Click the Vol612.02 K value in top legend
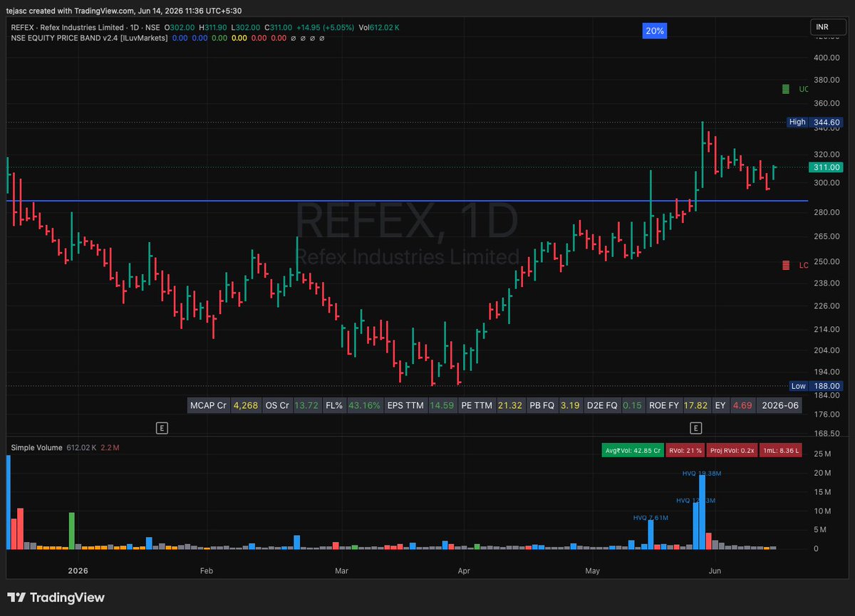Viewport: 855px width, 616px height. pos(379,27)
